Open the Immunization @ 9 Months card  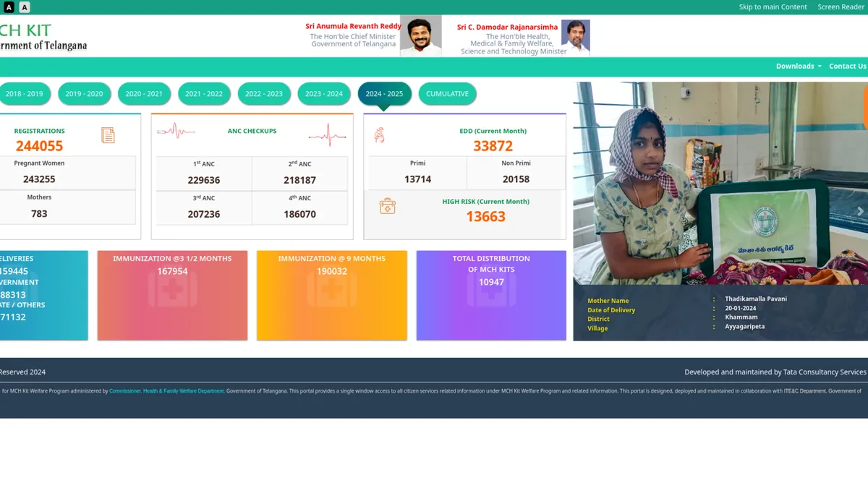click(332, 295)
